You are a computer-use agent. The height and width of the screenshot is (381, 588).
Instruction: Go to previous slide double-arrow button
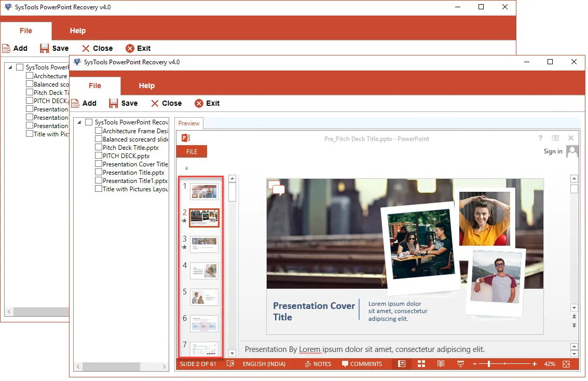[x=574, y=317]
